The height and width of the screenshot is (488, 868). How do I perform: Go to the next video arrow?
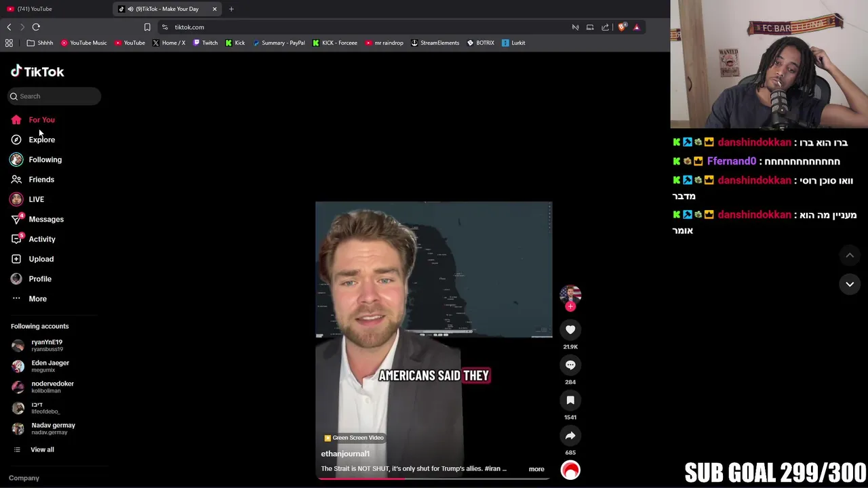(850, 284)
